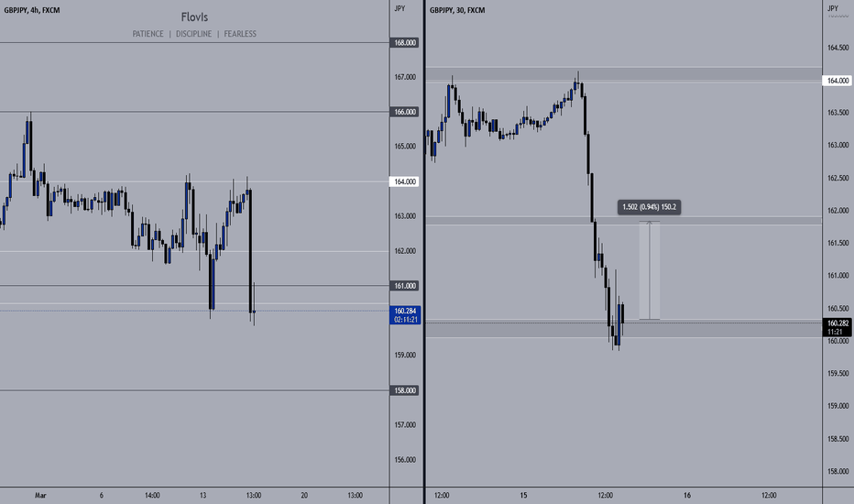
Task: Click the GBPJPY, 4h, FXCM chart title
Action: click(32, 10)
